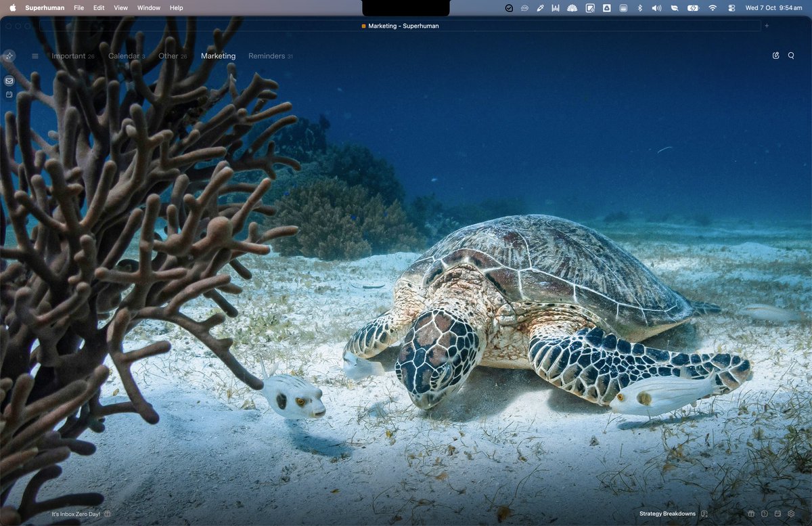Screen dimensions: 812x526
Task: Open the File menu
Action: point(79,8)
